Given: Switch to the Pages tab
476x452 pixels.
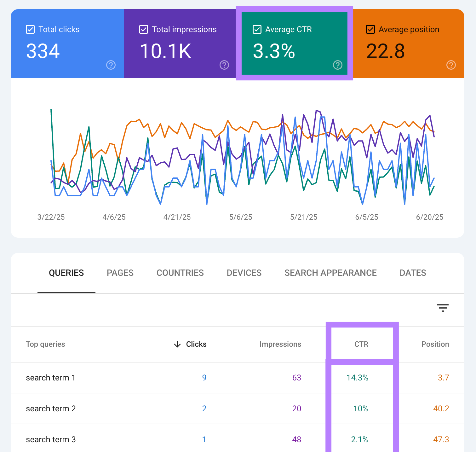Looking at the screenshot, I should pyautogui.click(x=120, y=273).
